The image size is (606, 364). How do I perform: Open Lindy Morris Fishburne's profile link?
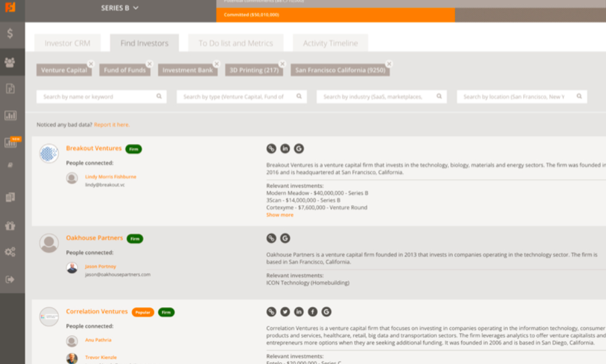tap(110, 177)
